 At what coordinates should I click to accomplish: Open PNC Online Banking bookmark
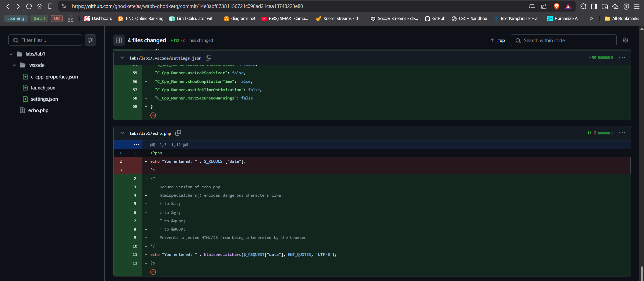pyautogui.click(x=141, y=19)
